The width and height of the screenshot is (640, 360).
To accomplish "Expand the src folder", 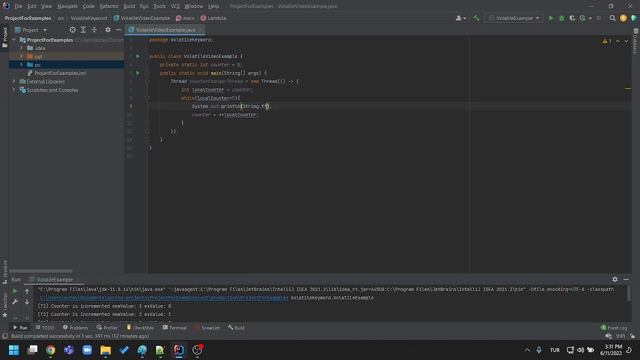I will point(21,64).
